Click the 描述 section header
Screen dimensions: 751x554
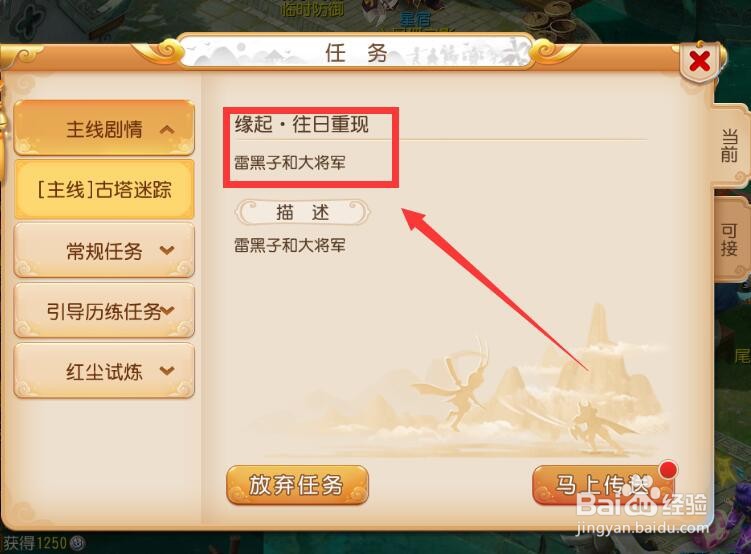pos(303,212)
